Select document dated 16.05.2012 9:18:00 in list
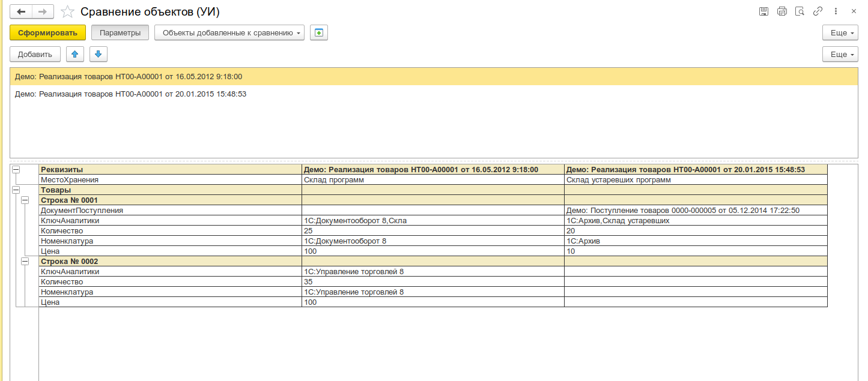The image size is (868, 381). [434, 77]
